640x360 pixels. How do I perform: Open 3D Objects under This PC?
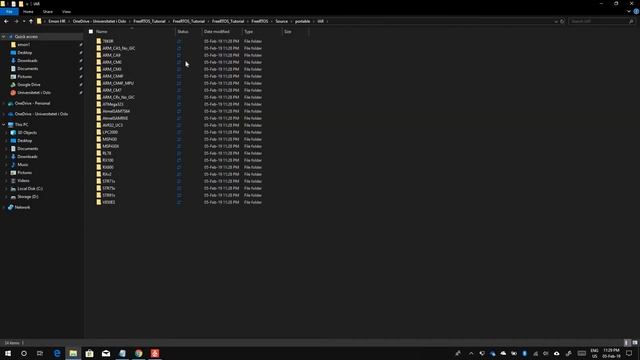27,133
